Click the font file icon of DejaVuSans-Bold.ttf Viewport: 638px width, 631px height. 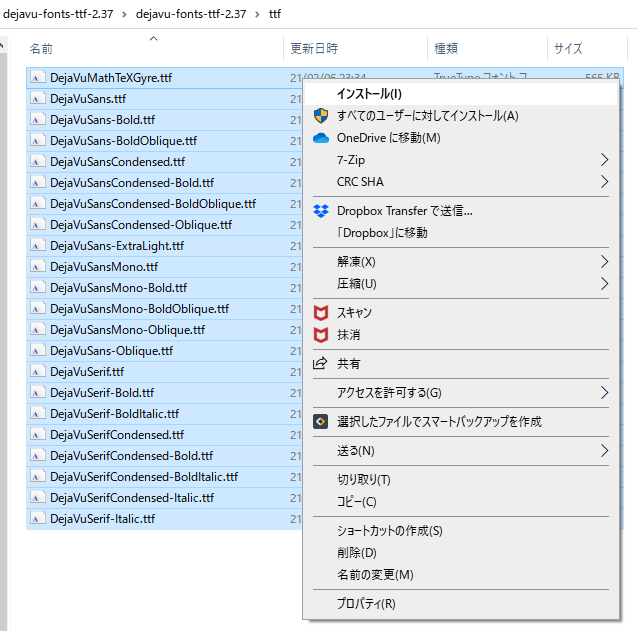pos(37,120)
